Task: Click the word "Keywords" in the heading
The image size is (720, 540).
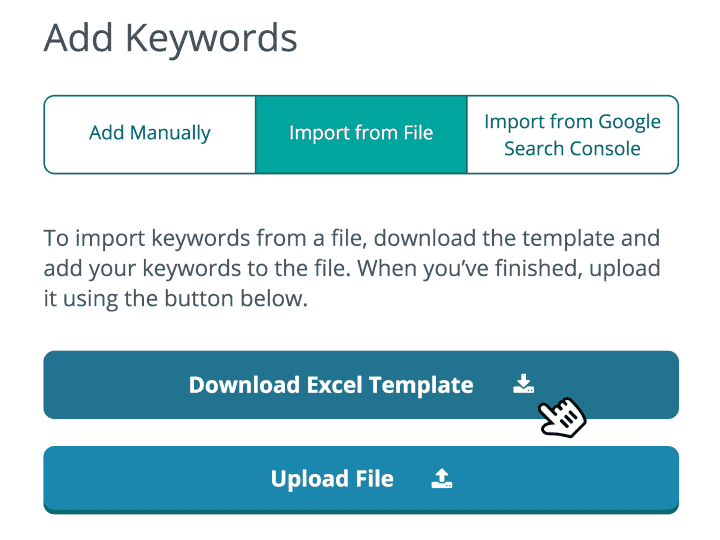Action: coord(213,38)
